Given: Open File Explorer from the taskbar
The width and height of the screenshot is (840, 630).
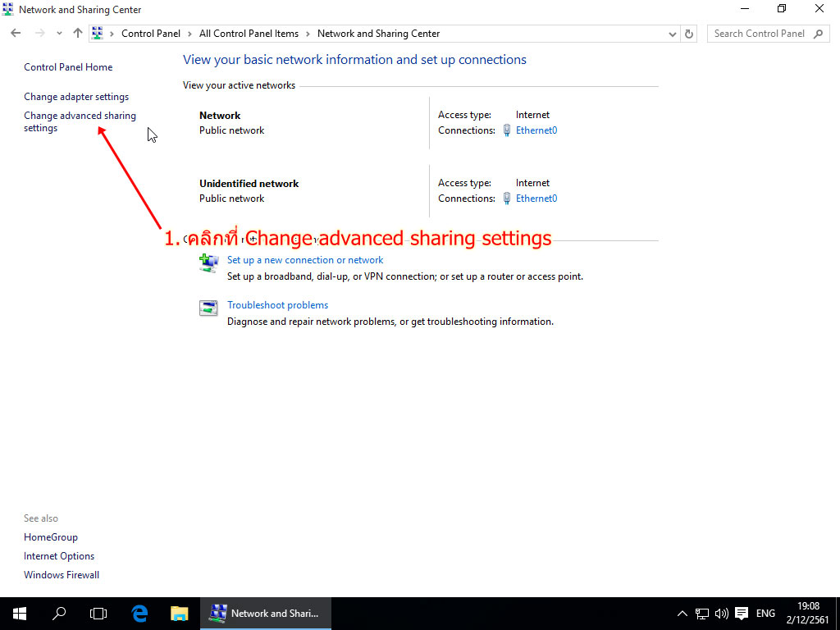Looking at the screenshot, I should coord(179,613).
